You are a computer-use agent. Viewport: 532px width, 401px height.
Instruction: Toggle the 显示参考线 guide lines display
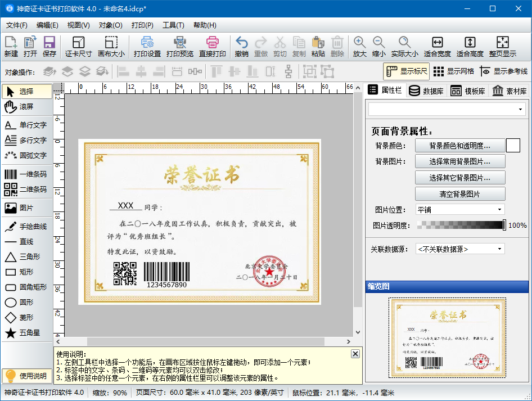click(x=504, y=71)
